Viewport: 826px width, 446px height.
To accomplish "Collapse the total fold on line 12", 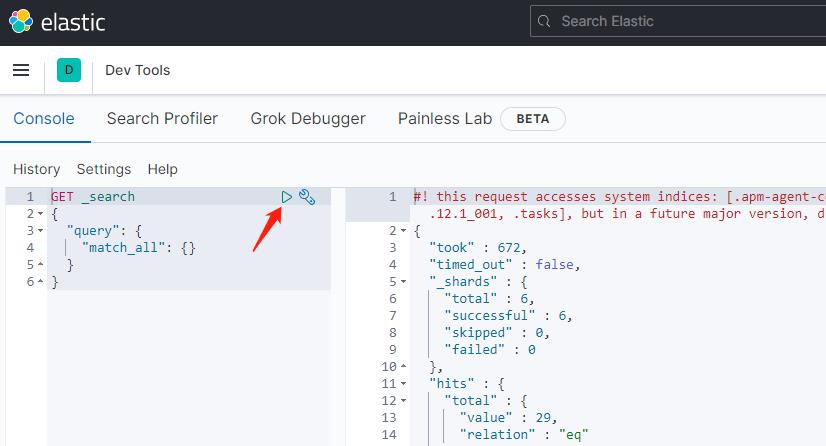I will tap(404, 401).
